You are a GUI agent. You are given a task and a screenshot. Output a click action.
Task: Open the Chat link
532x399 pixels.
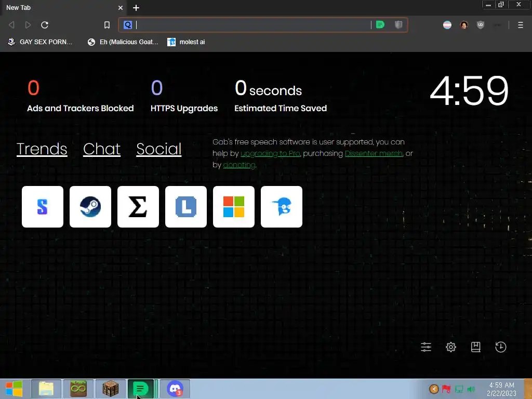102,149
